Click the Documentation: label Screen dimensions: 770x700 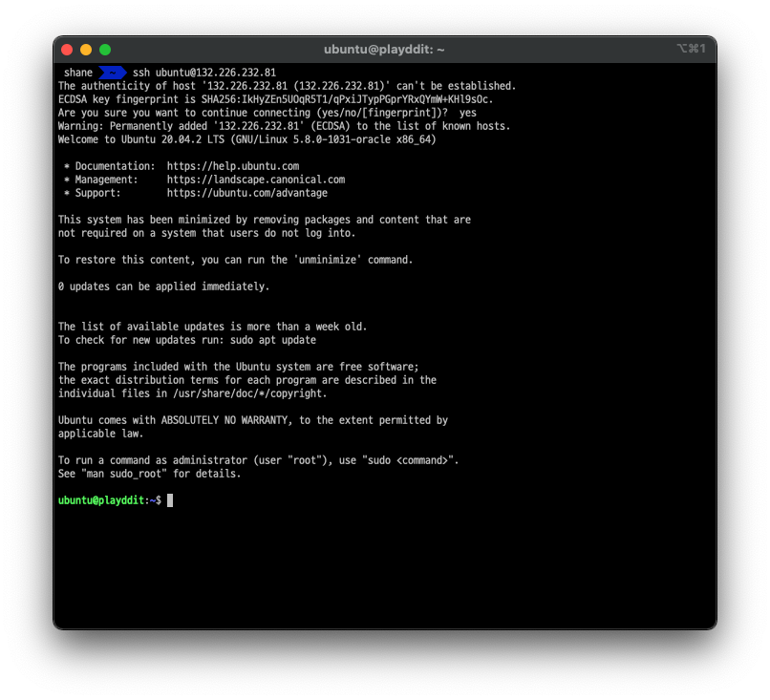(x=115, y=166)
